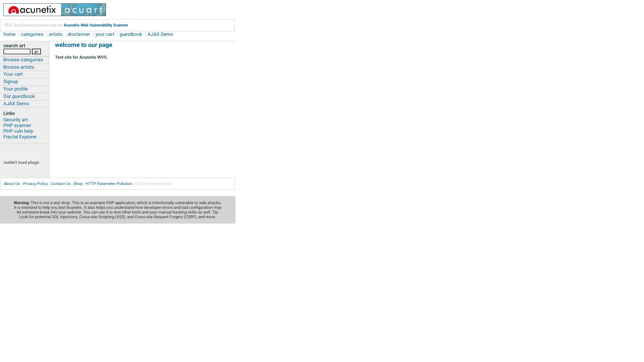Visit the Fractal Explorer link
Viewport: 644px width, 362px height.
click(20, 137)
